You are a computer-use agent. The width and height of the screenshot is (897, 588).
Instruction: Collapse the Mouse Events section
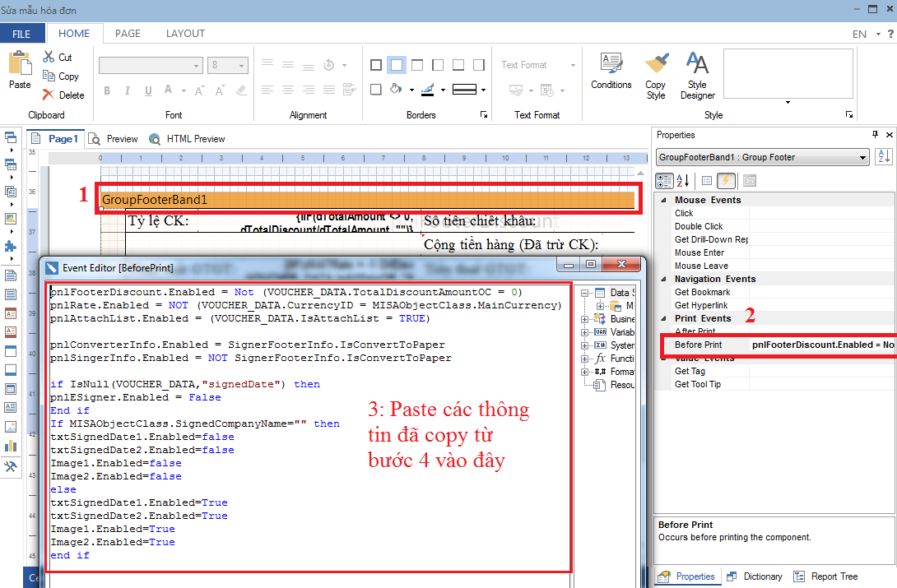click(663, 200)
